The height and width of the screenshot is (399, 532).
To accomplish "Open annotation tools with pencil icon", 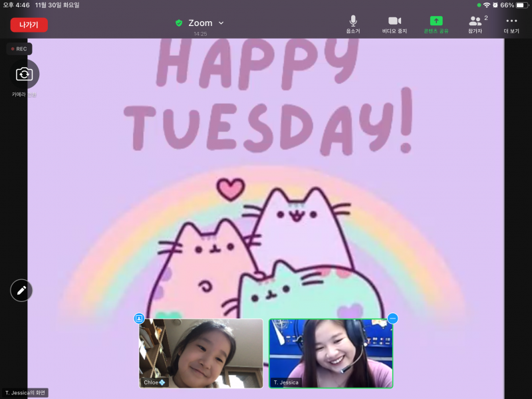I will click(21, 291).
